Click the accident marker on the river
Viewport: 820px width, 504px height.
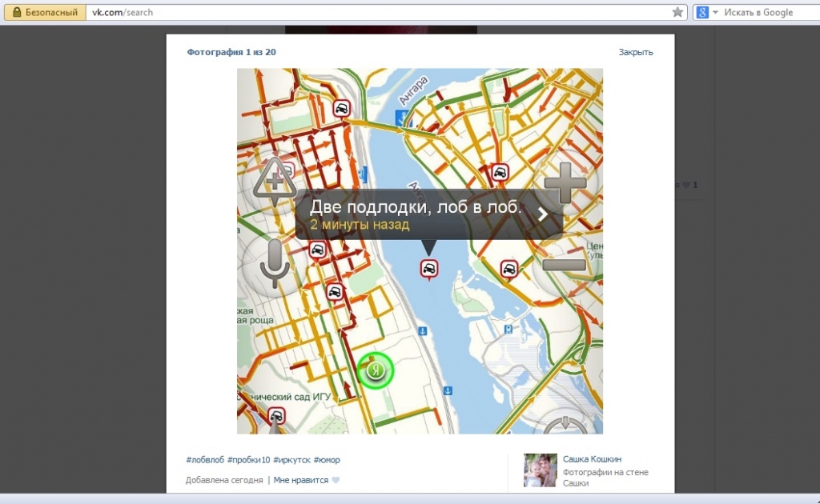(x=429, y=269)
